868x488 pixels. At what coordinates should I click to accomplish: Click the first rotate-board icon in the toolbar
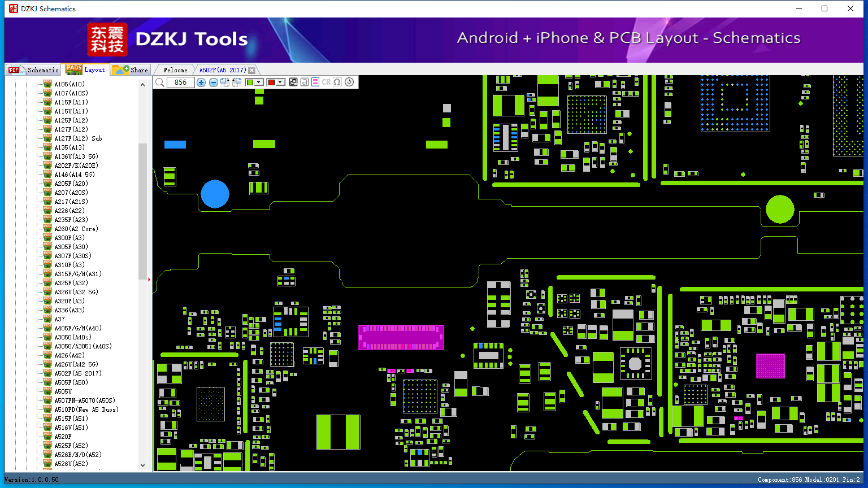[225, 82]
